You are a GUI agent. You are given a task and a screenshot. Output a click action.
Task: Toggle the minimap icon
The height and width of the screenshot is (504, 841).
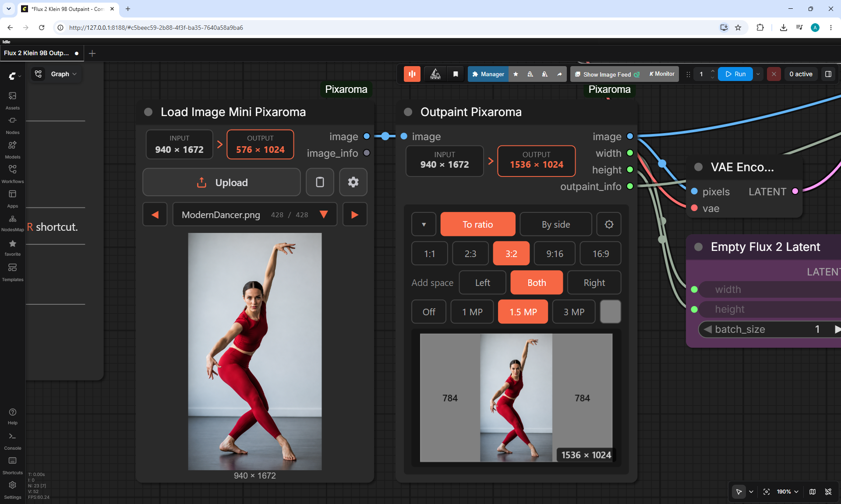(x=813, y=492)
